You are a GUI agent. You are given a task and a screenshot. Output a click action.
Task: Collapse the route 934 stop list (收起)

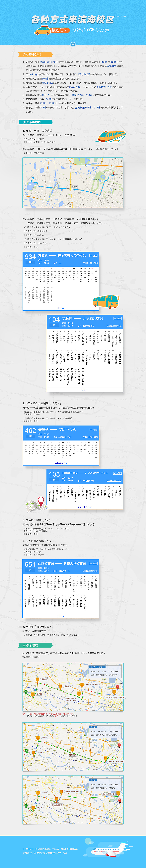click(x=61, y=308)
